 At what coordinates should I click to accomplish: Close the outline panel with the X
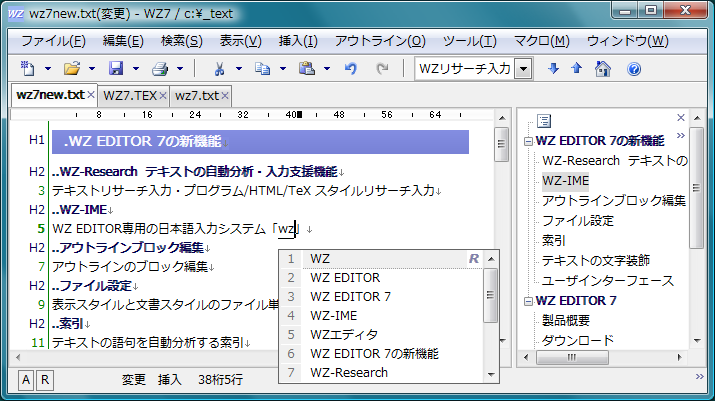[681, 118]
